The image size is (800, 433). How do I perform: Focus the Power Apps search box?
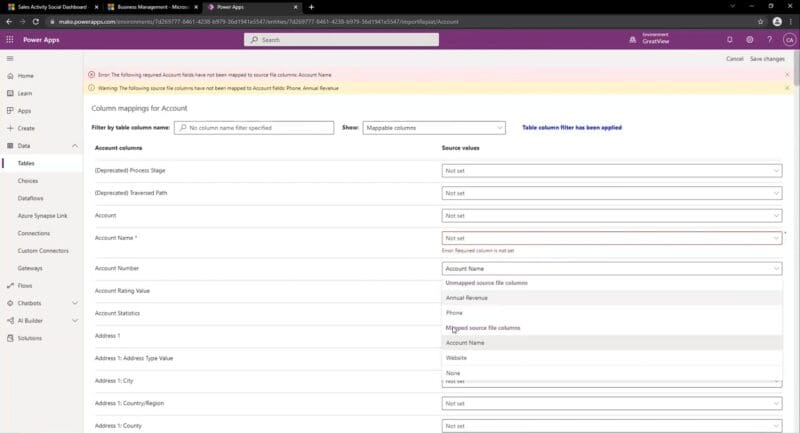341,39
